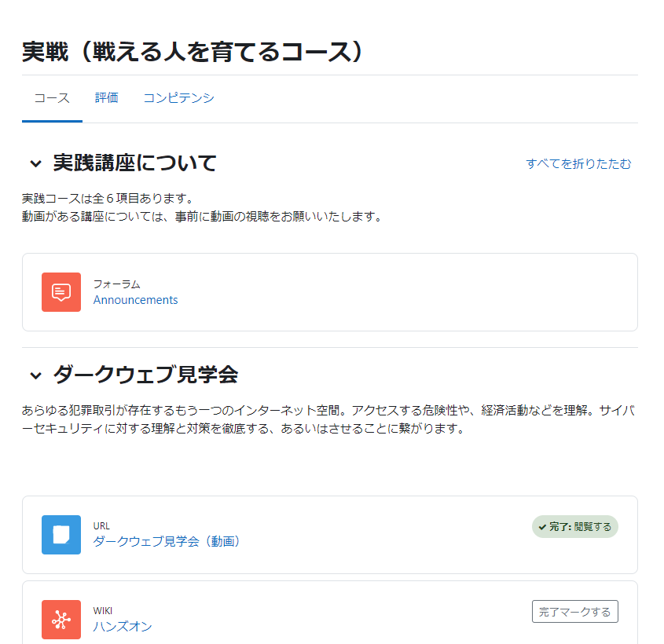
Task: Collapse the ダークウェブ見学会 section chevron
Action: (36, 375)
